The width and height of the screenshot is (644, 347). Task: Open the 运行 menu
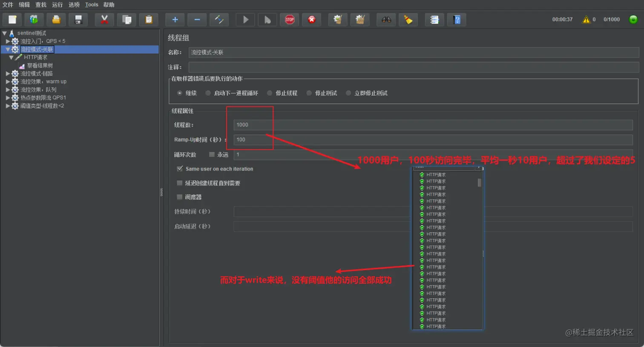[57, 5]
